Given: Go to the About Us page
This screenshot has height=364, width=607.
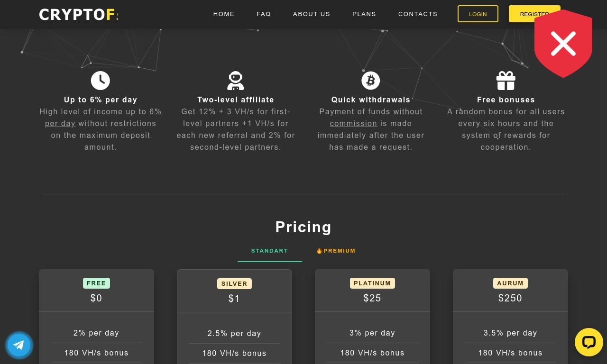Looking at the screenshot, I should pyautogui.click(x=312, y=14).
